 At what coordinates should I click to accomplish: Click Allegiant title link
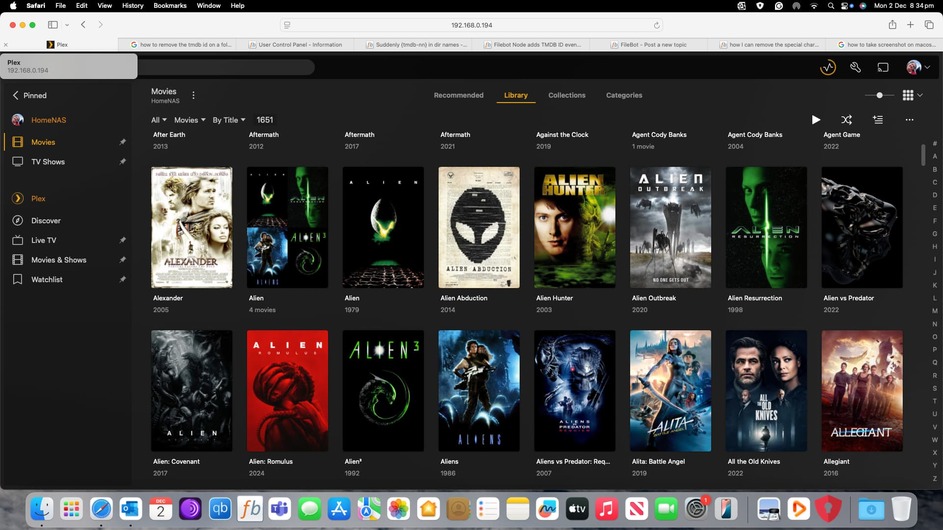pos(836,461)
